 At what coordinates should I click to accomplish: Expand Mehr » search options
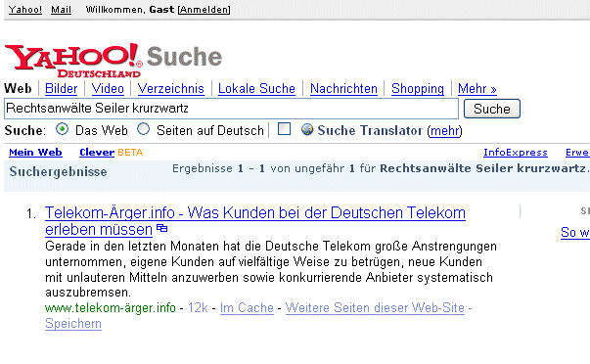point(477,89)
